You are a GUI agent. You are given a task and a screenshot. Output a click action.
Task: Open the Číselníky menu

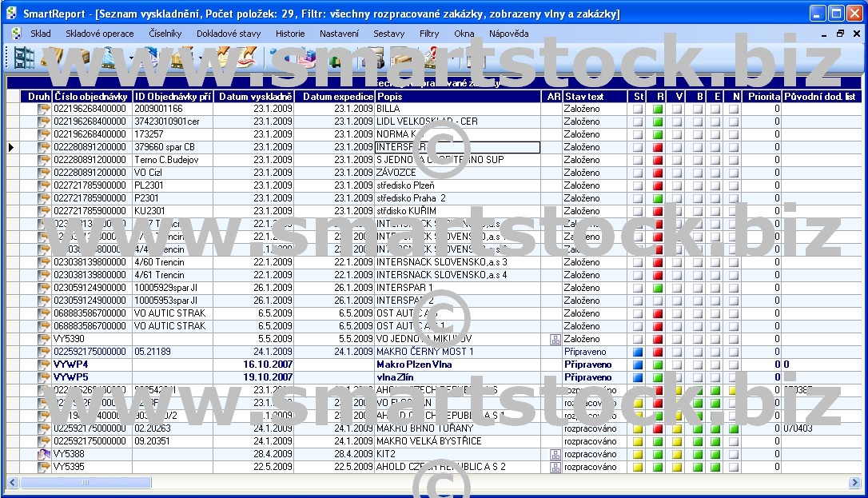coord(165,34)
